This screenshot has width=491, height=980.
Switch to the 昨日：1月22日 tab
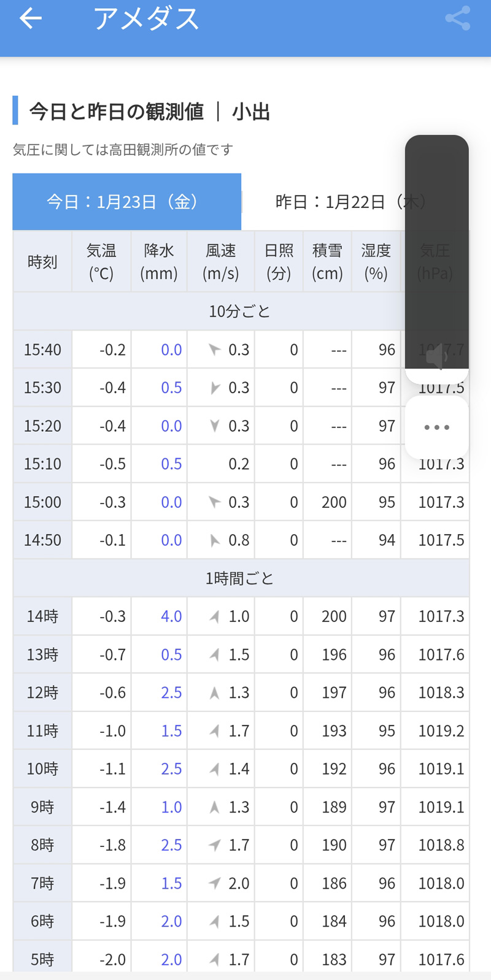coord(350,202)
